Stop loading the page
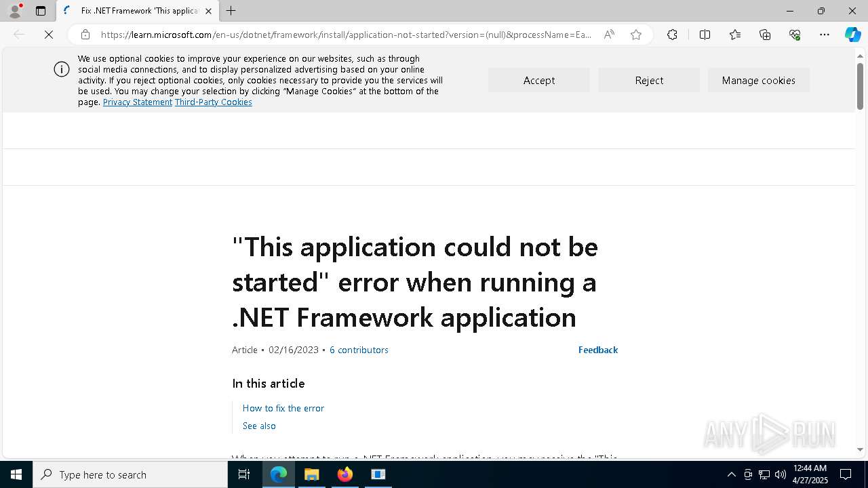This screenshot has width=868, height=488. 49,35
